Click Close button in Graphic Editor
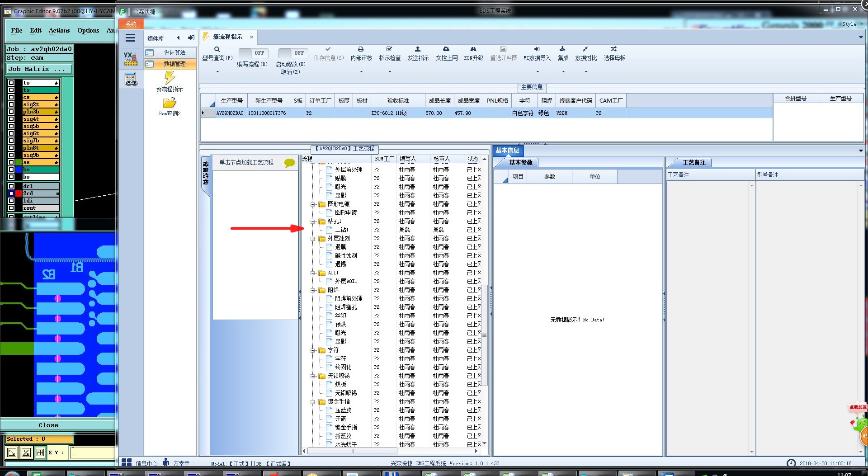 click(x=48, y=425)
